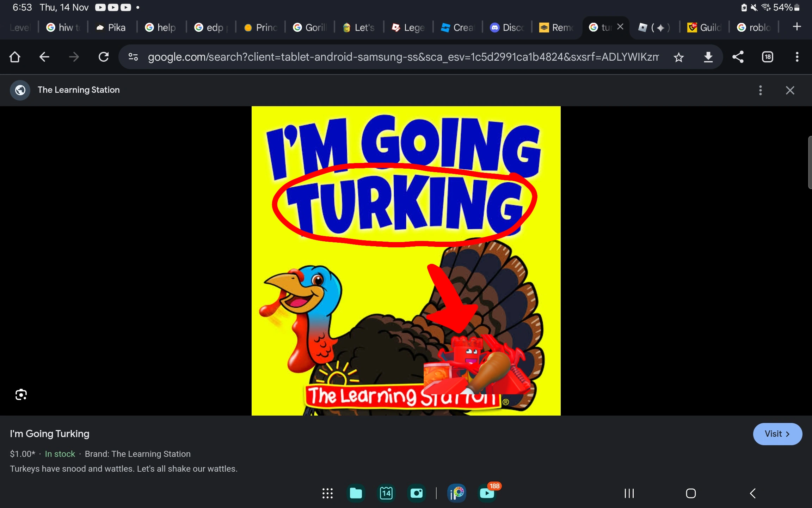The height and width of the screenshot is (508, 812).
Task: Bookmark the current page via star icon
Action: pyautogui.click(x=678, y=57)
